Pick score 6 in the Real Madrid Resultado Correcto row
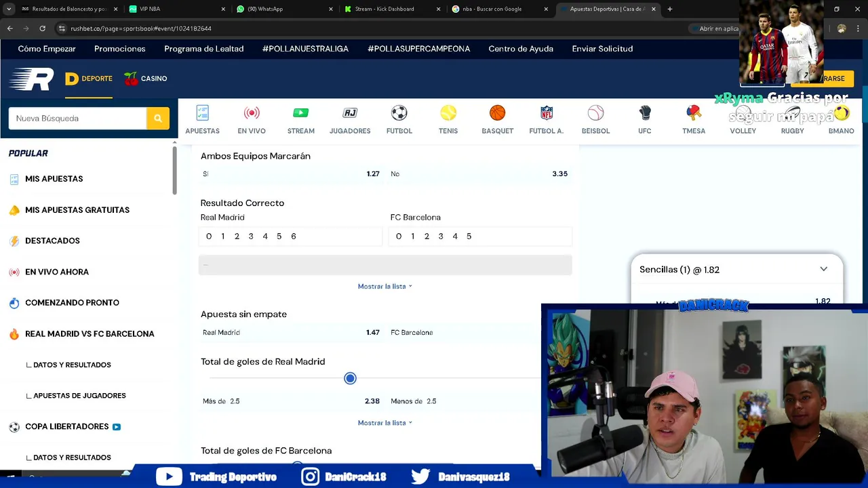868x488 pixels. coord(293,237)
